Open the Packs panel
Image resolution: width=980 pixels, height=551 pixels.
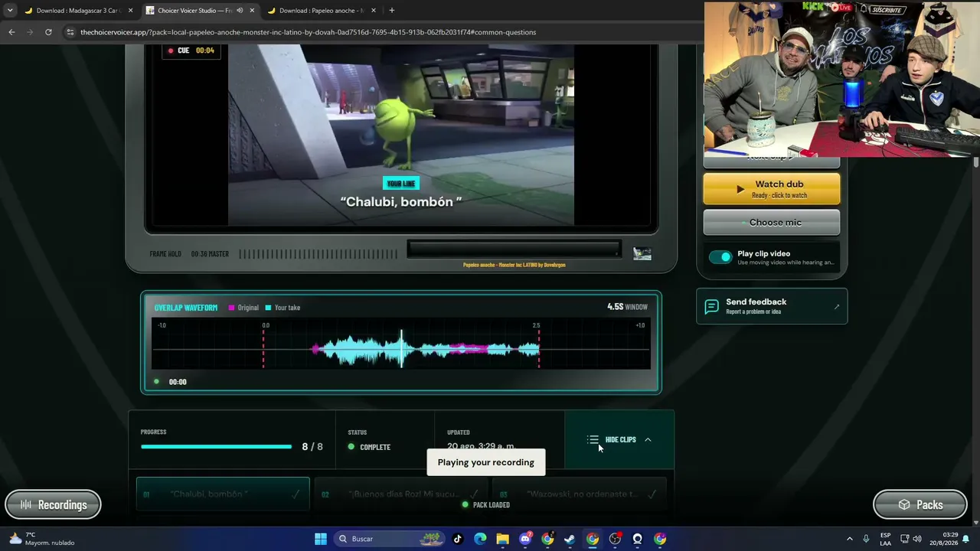[920, 504]
